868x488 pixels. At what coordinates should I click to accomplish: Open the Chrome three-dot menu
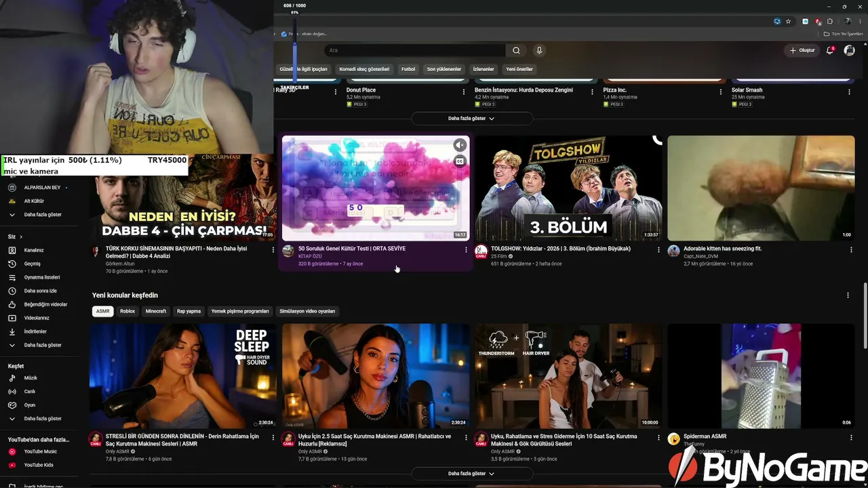point(860,22)
